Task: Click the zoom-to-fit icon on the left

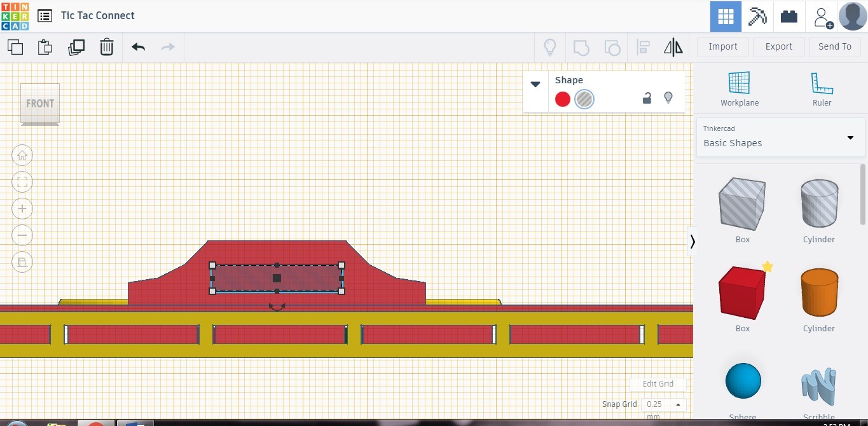Action: tap(22, 182)
